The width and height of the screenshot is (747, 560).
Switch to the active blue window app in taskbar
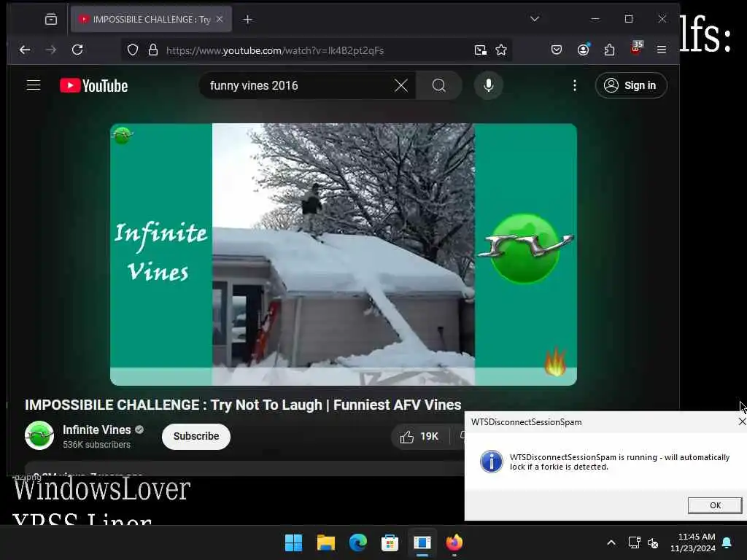pos(422,542)
